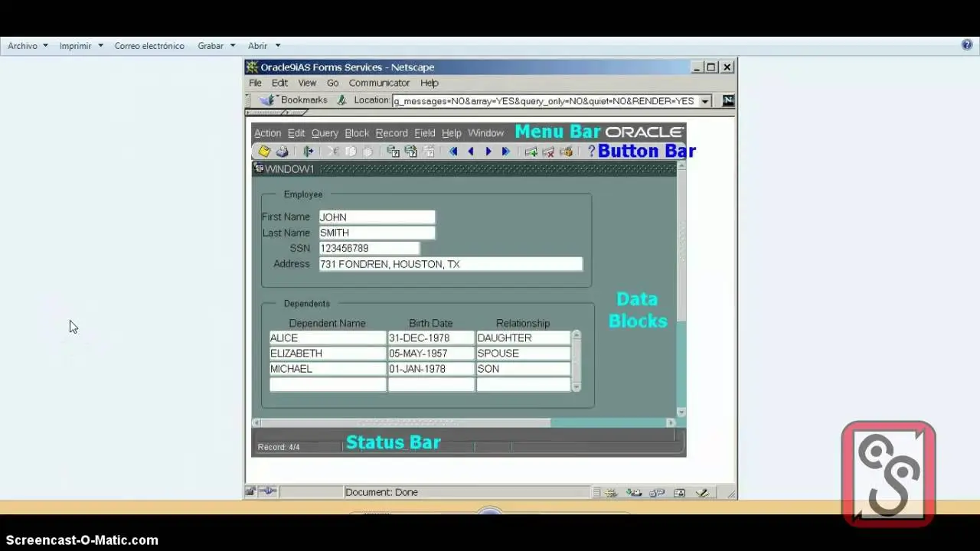Click the Last Name field containing SMITH
Image resolution: width=980 pixels, height=551 pixels.
click(x=377, y=233)
